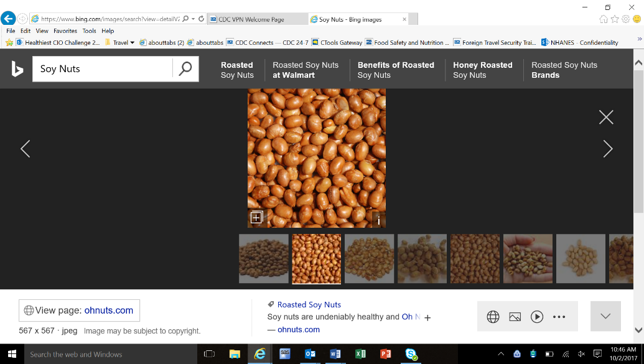Switch to the CDC VPN Welcome Page tab
Screen dimensions: 644x364
click(x=258, y=19)
